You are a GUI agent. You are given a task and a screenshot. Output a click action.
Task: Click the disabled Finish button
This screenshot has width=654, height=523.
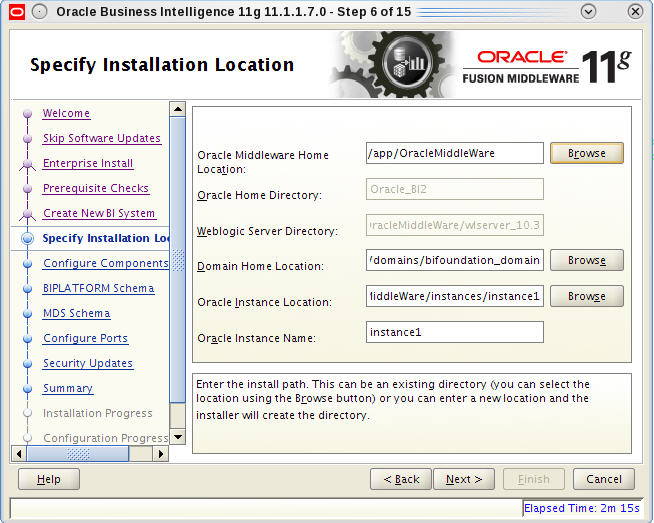(x=534, y=479)
